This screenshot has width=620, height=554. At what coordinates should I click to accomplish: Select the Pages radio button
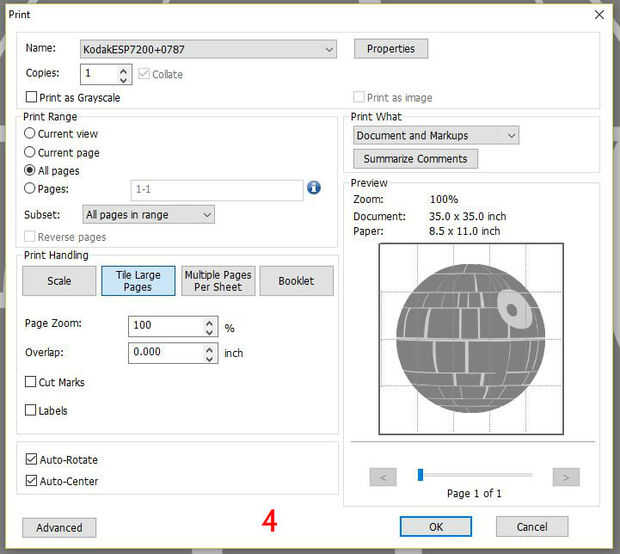point(30,188)
